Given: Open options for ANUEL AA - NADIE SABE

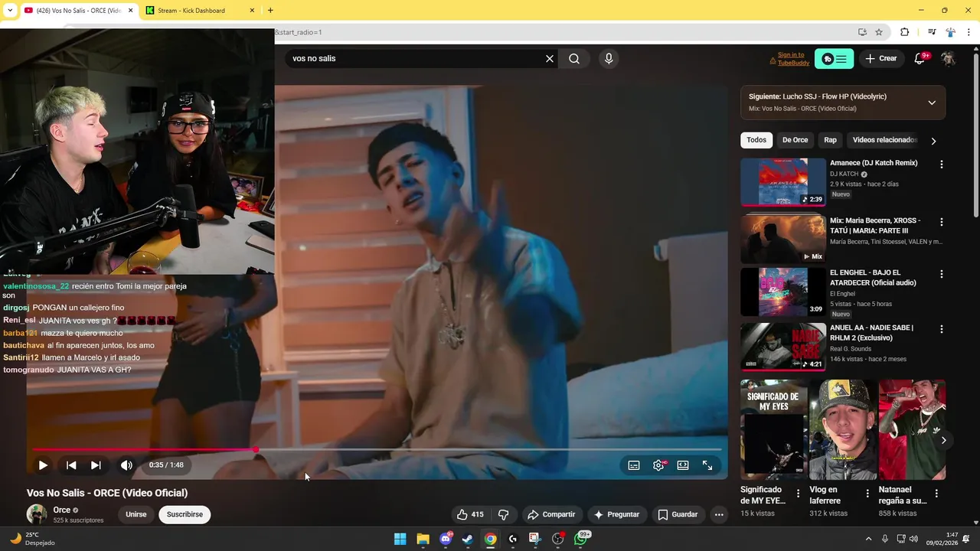Looking at the screenshot, I should point(942,329).
